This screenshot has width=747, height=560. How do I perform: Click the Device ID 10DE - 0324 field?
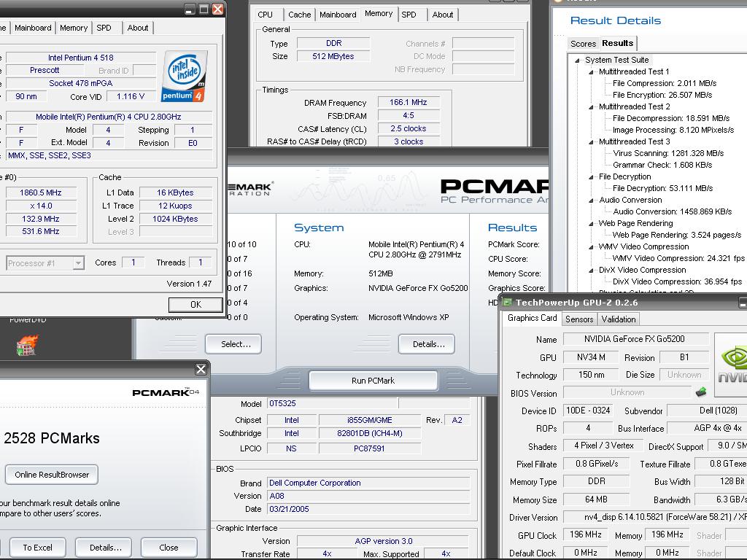tap(588, 411)
